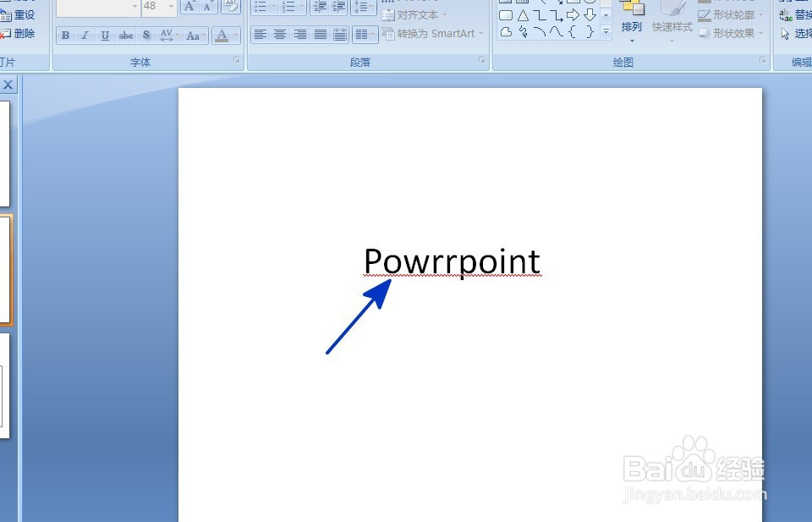
Task: Open the columns dropdown
Action: point(365,35)
